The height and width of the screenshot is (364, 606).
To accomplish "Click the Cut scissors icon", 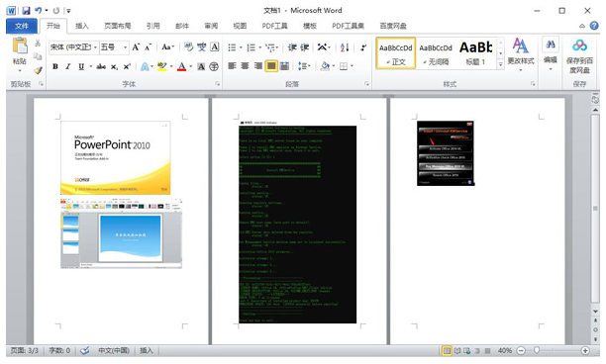I will point(38,43).
